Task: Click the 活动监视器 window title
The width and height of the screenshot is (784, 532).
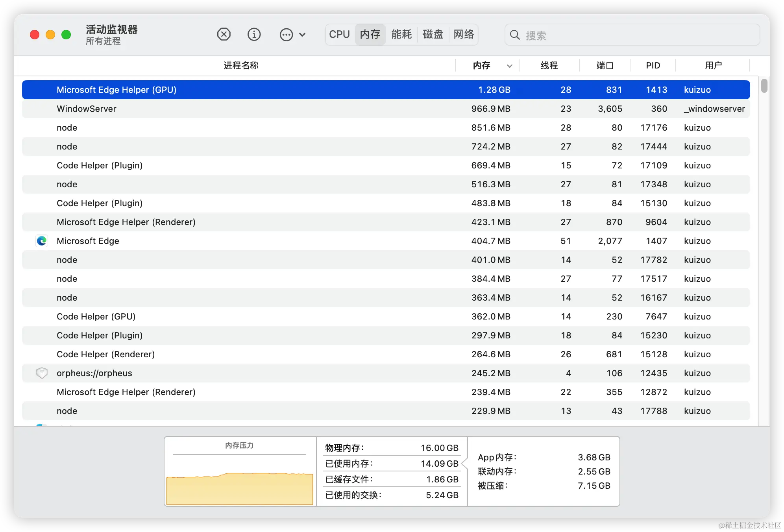Action: tap(112, 30)
